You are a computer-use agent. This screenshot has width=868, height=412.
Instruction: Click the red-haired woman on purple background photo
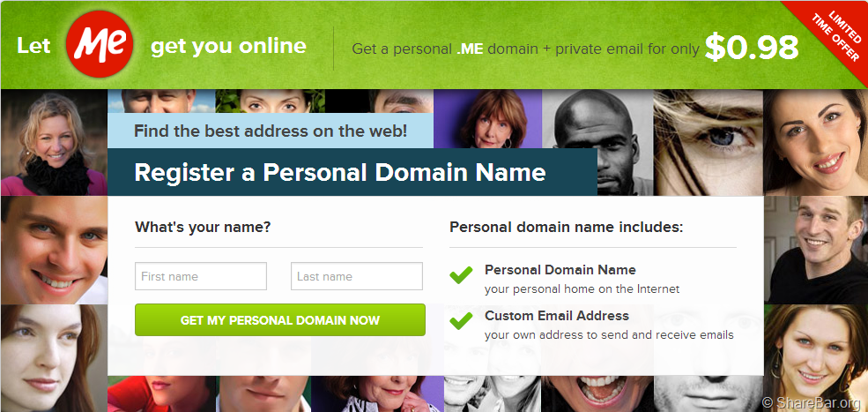[487, 119]
